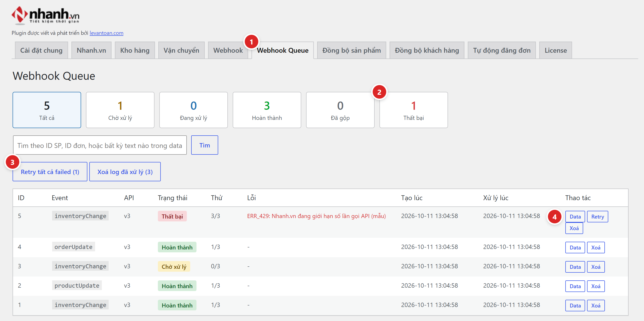This screenshot has height=321, width=644.
Task: Click Hoàn thành badge in orderUpdate row
Action: point(177,247)
